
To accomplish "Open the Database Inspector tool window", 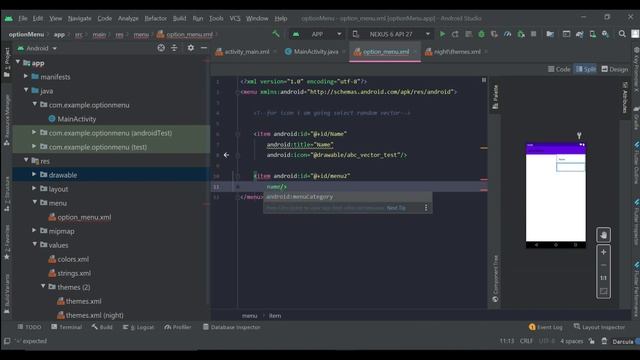I will [x=231, y=327].
